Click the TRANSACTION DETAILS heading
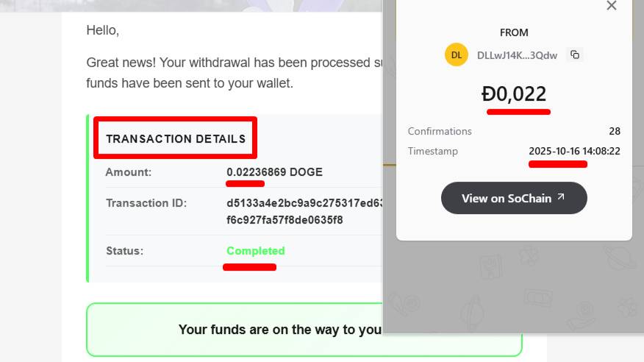644x362 pixels. [x=176, y=138]
